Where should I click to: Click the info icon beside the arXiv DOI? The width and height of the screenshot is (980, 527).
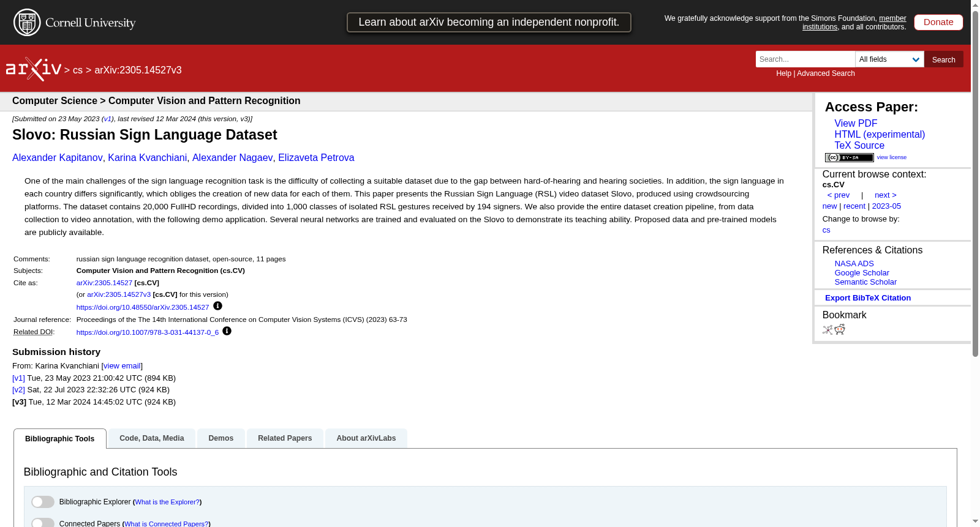217,306
